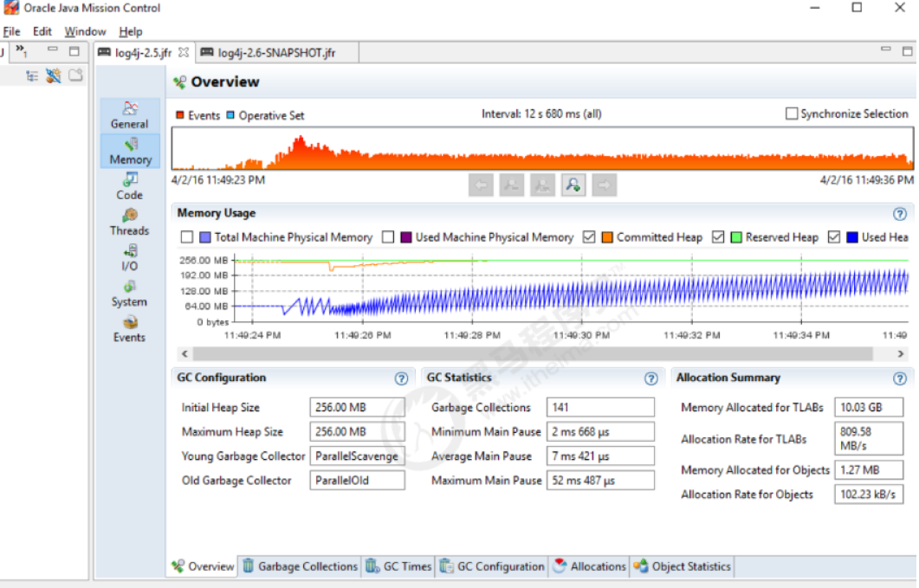Select the log4j-2.5.jfr tab
The height and width of the screenshot is (588, 919).
[x=143, y=53]
